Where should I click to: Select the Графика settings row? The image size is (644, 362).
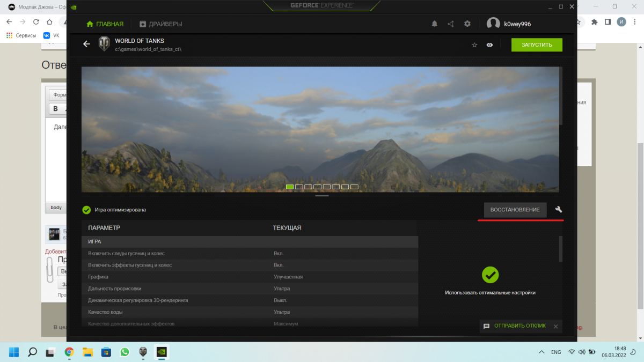(x=250, y=277)
